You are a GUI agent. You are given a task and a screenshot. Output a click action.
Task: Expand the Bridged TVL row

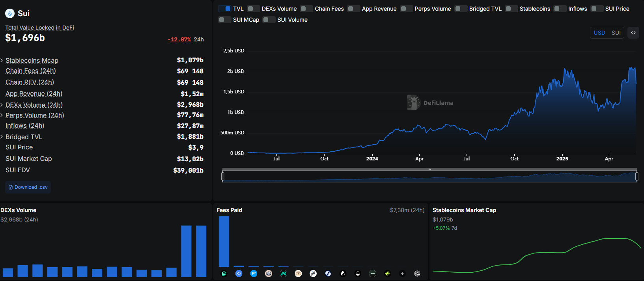[2, 137]
